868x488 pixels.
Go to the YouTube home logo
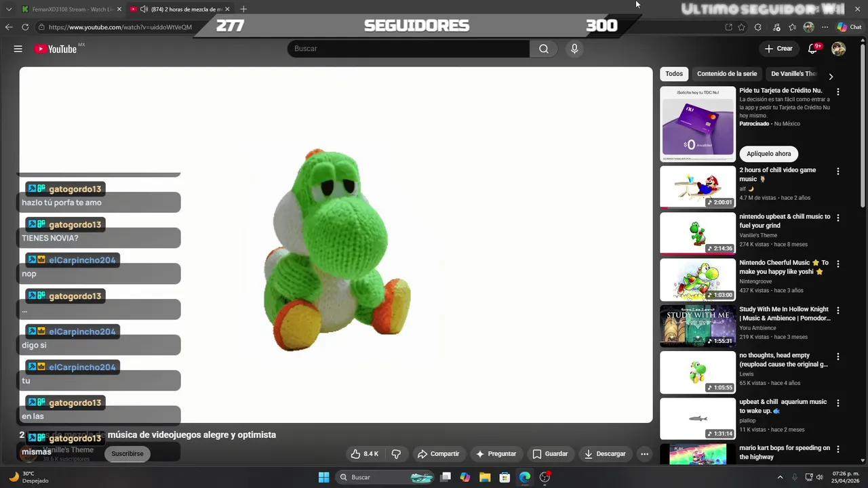pos(56,49)
